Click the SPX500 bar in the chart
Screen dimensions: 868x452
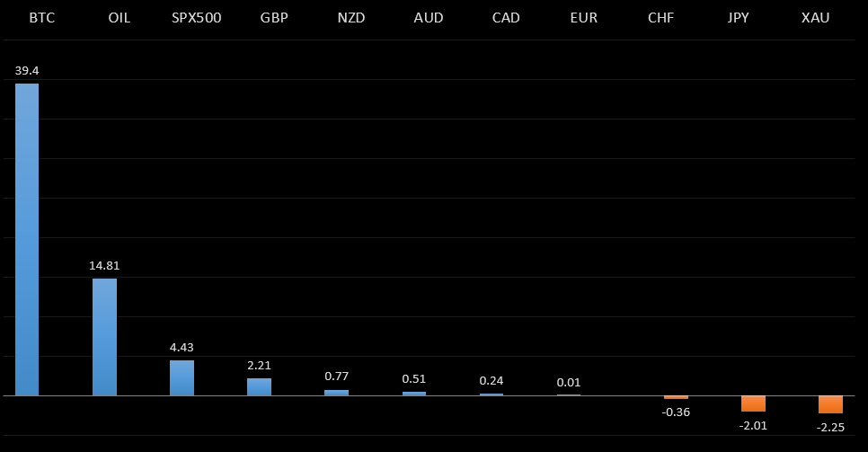point(182,377)
